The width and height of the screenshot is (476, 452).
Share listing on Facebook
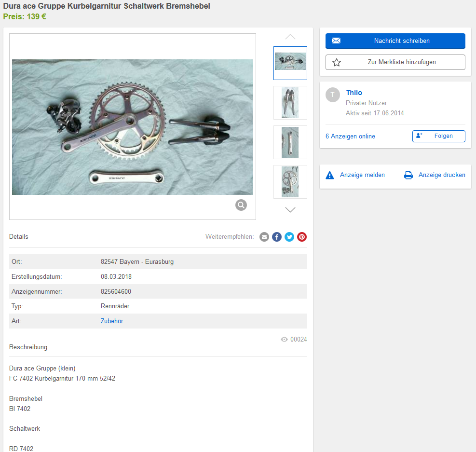[277, 237]
